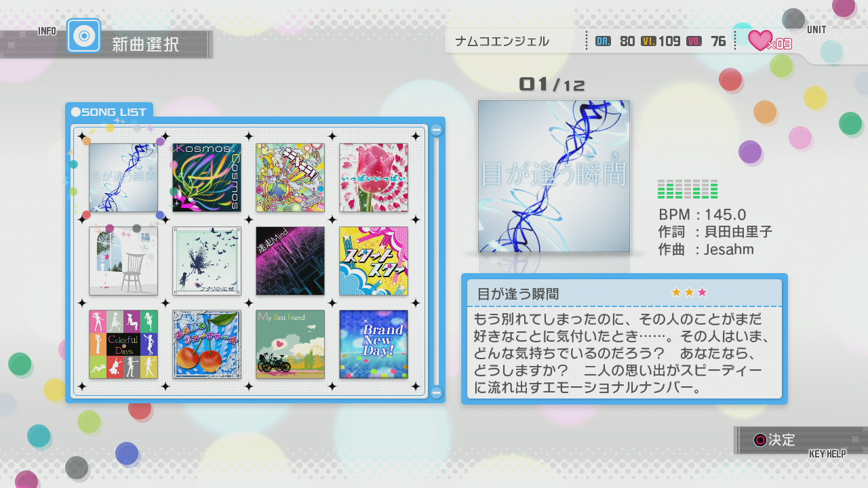Click the composer Jesahm line

point(706,249)
